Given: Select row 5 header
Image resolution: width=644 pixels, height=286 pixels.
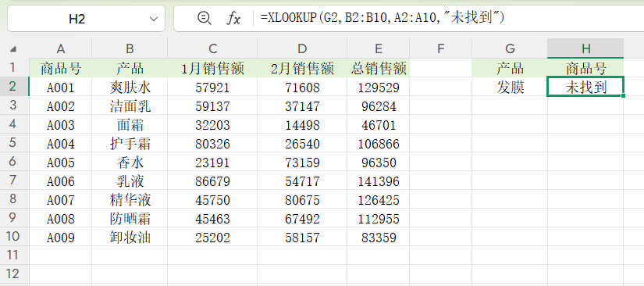Looking at the screenshot, I should coord(14,142).
